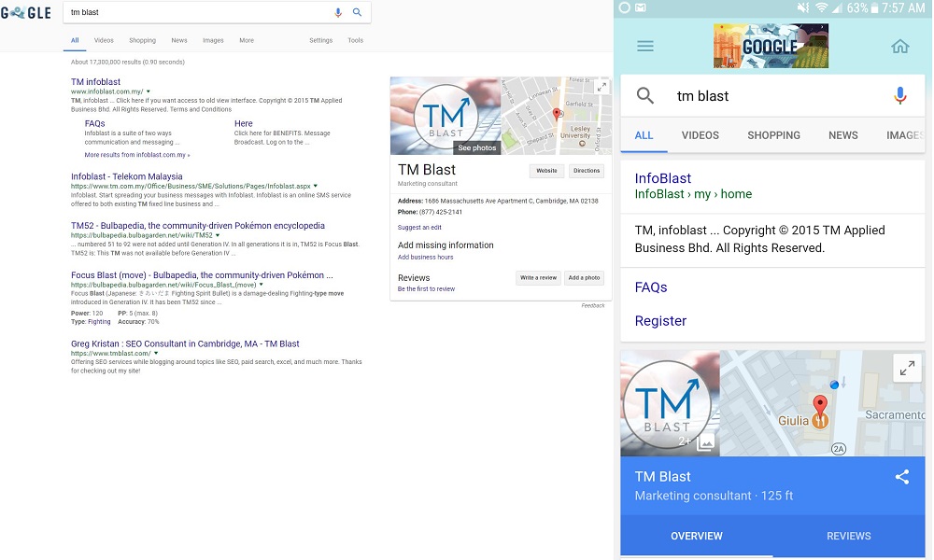
Task: Open the TM infoblast search result
Action: [95, 81]
